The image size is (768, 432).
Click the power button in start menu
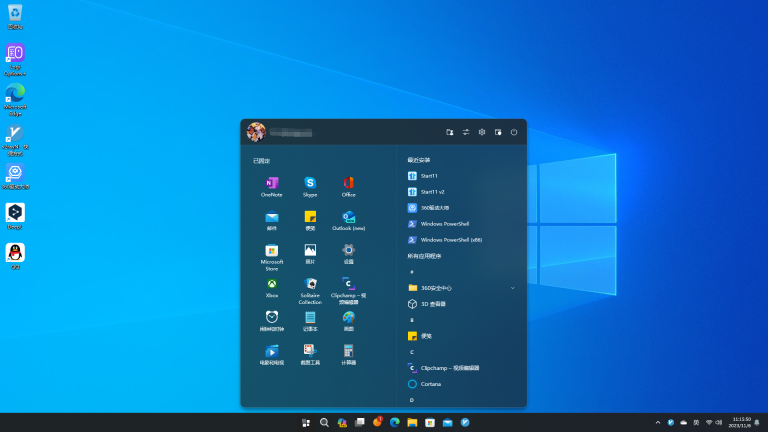[514, 132]
